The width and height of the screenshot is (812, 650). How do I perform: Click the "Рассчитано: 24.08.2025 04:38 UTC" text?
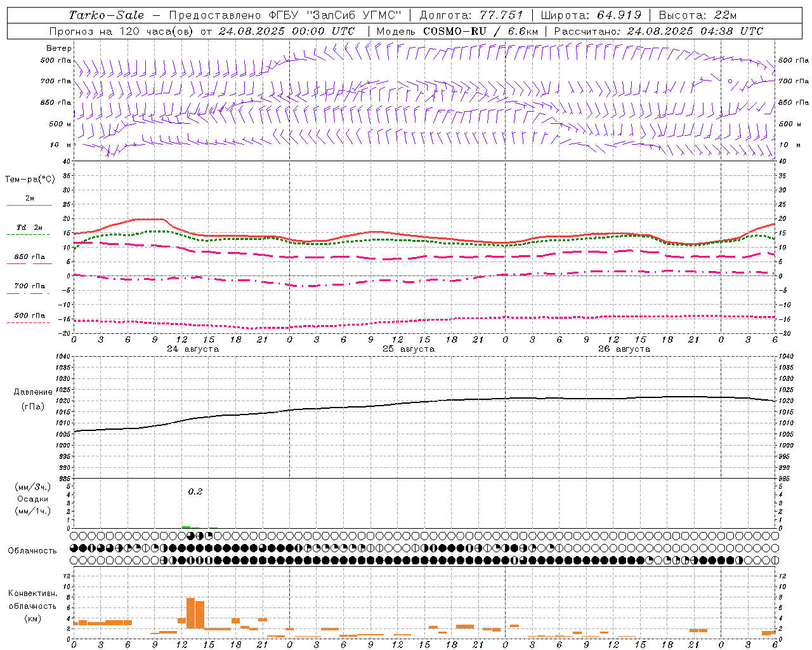point(658,31)
